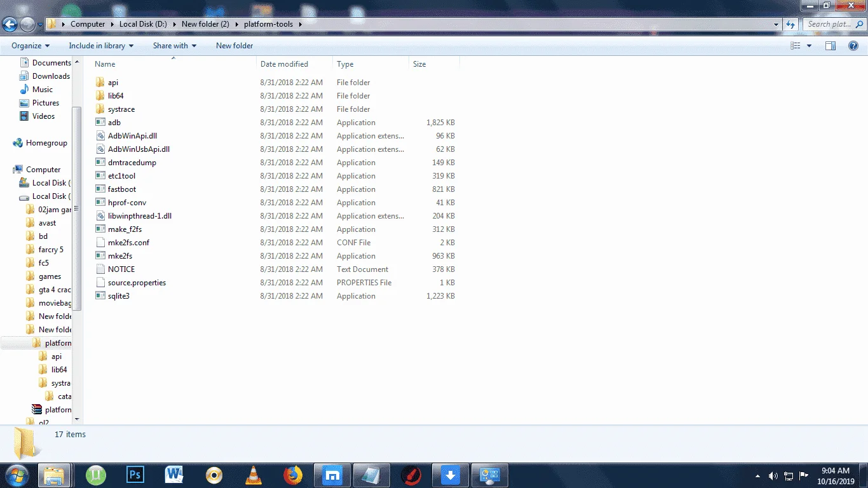The image size is (868, 488).
Task: Click the Back navigation arrow
Action: 10,24
